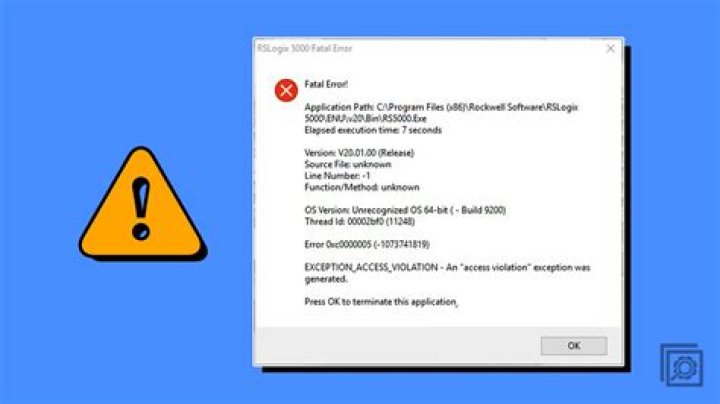Click the red error X icon
The image size is (720, 404).
[x=286, y=90]
